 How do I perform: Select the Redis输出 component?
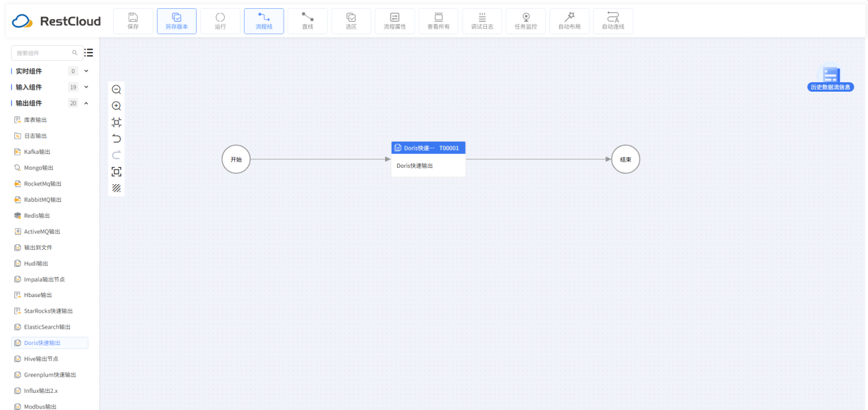(49, 216)
